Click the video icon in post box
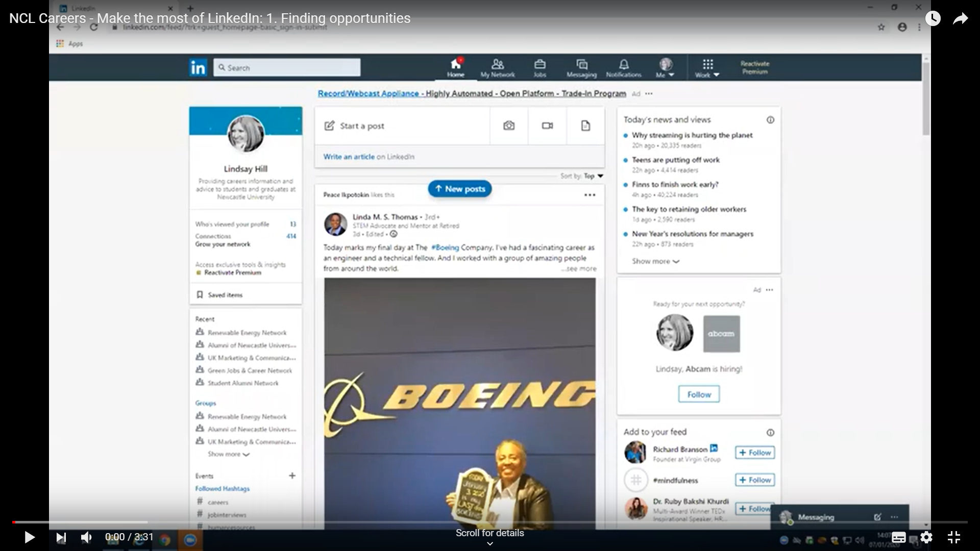The width and height of the screenshot is (980, 551). click(547, 126)
